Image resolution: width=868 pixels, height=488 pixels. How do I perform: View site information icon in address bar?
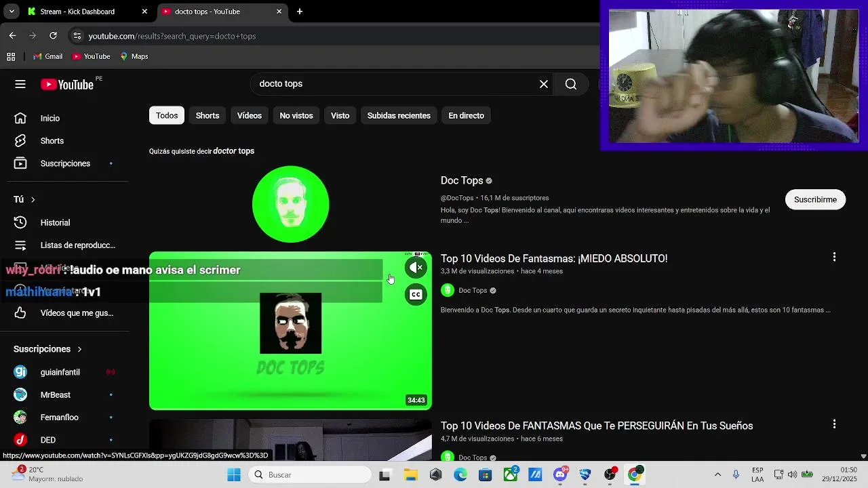pos(77,36)
